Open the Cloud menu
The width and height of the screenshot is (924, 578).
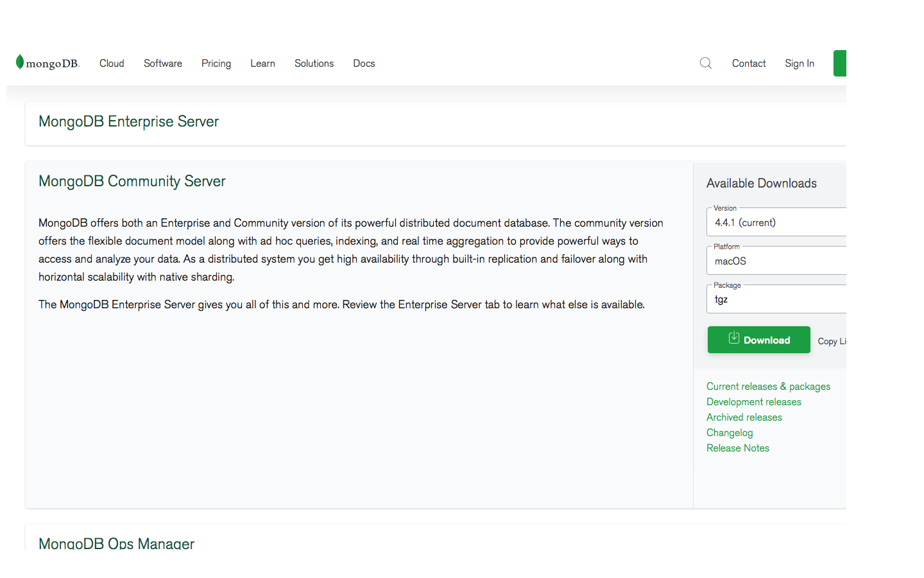(x=112, y=64)
